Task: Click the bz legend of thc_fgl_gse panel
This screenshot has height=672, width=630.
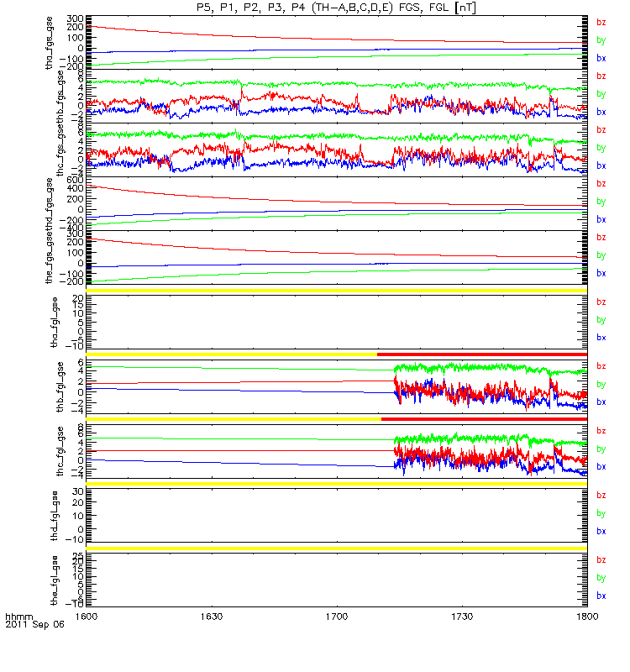Action: [601, 431]
